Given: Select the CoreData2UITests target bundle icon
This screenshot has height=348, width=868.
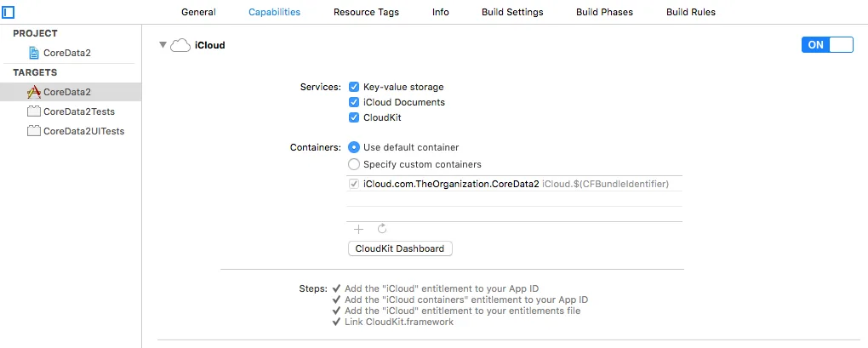Looking at the screenshot, I should (34, 132).
